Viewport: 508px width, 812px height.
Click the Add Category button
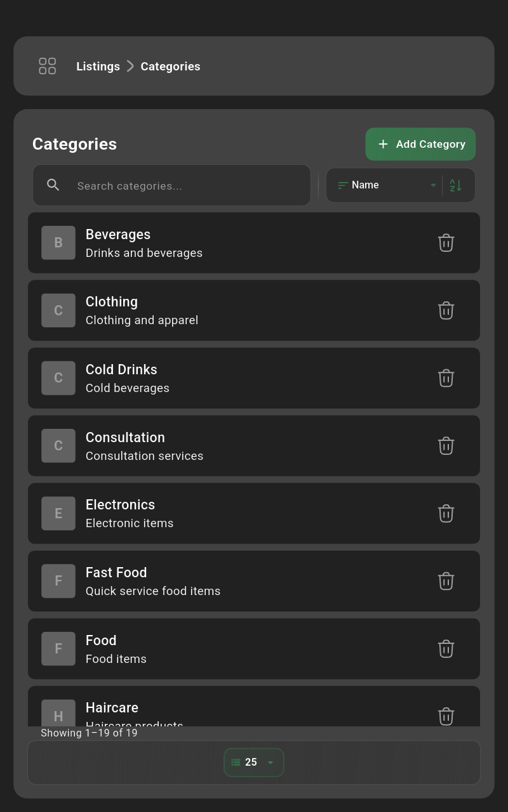[420, 144]
